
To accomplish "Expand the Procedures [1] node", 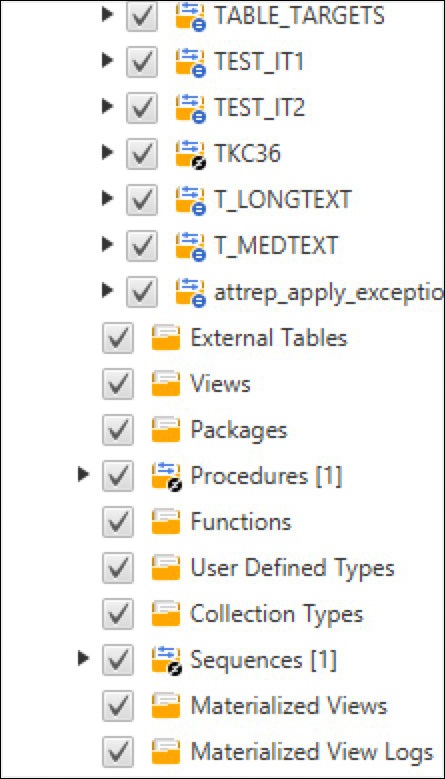I will pos(83,475).
